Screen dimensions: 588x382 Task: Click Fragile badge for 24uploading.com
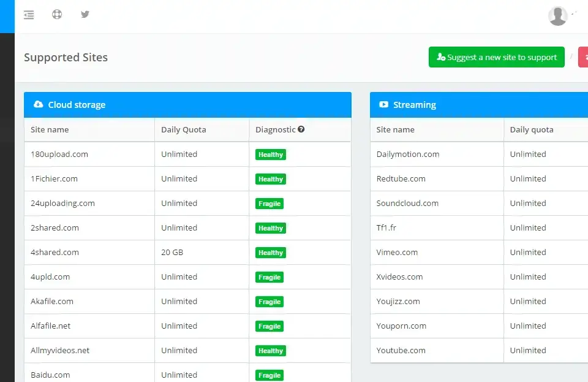point(269,204)
